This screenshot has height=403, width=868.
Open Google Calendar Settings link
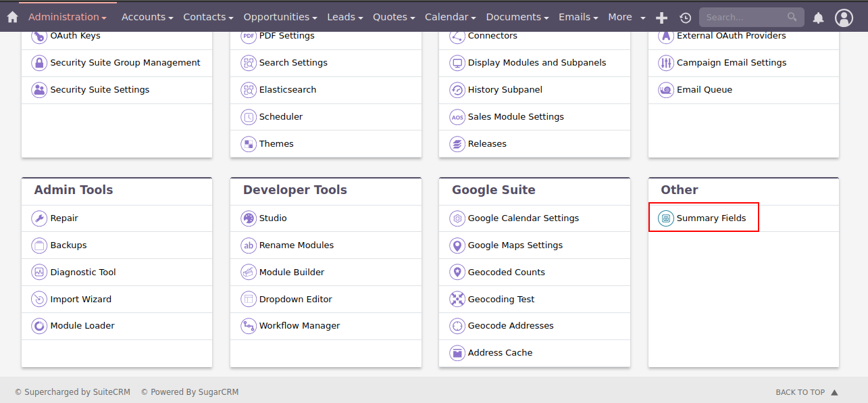coord(524,218)
